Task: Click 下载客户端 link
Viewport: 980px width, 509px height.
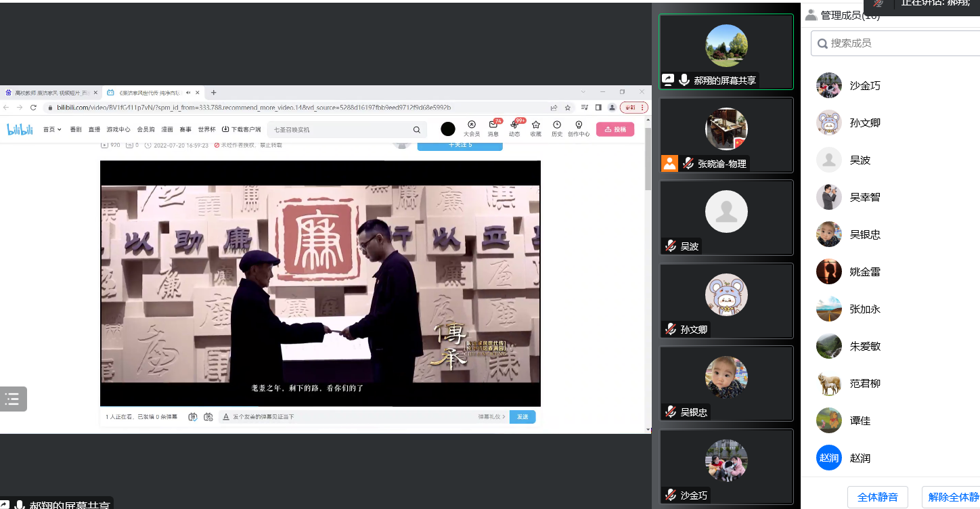Action: coord(241,129)
